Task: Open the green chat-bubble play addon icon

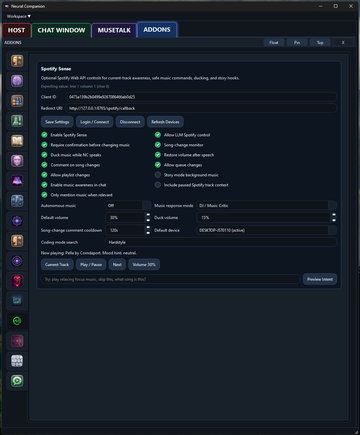Action: click(17, 381)
